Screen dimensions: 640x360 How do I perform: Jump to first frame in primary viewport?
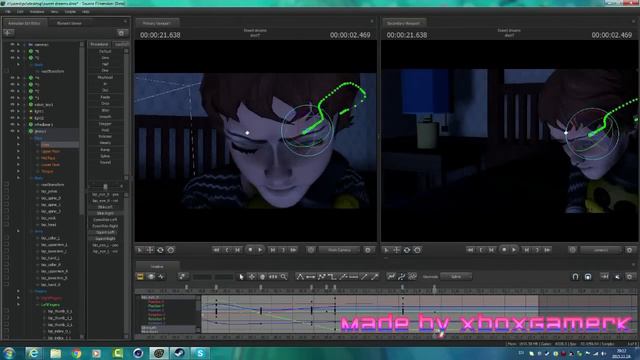(x=216, y=250)
